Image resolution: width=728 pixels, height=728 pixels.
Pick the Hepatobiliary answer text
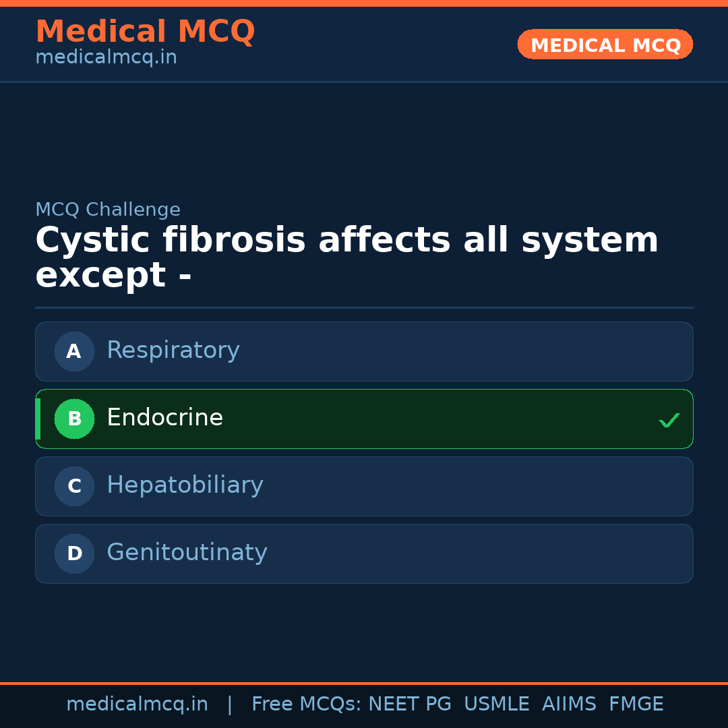click(185, 485)
